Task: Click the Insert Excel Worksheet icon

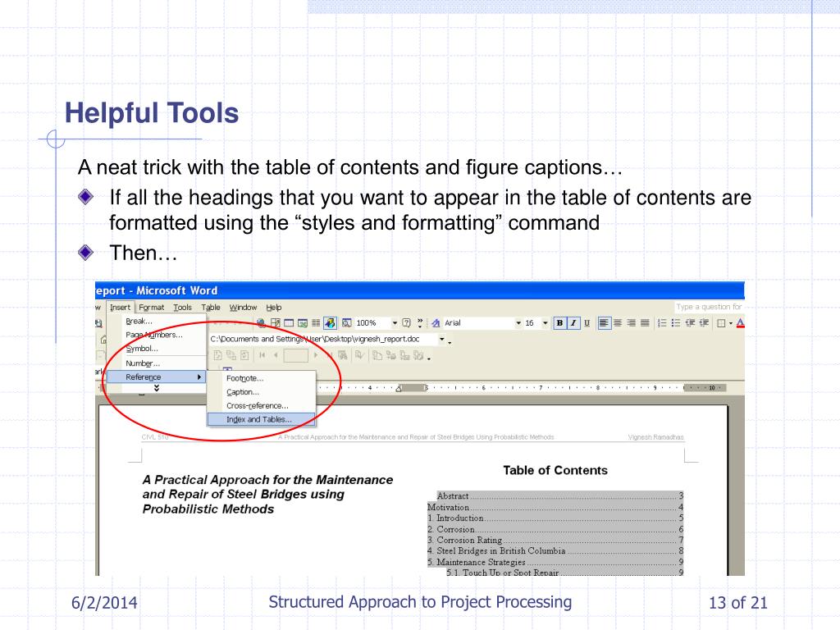Action: point(303,323)
